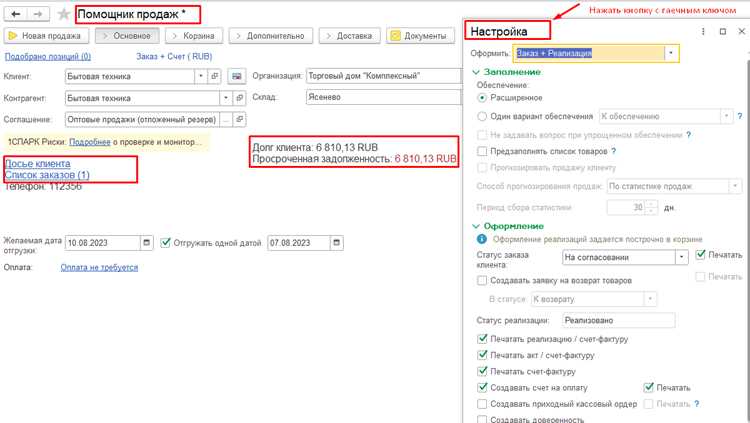Collapse the Заполнение section
This screenshot has width=750, height=423.
point(476,72)
